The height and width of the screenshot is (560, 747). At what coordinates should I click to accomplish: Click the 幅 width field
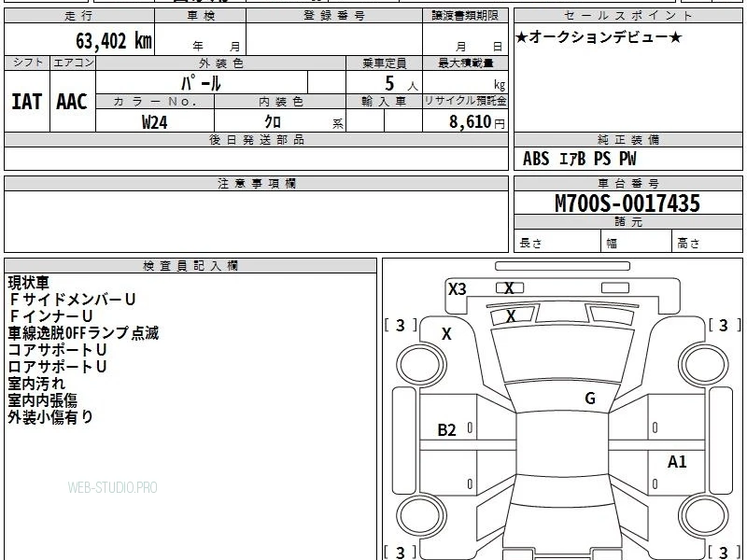click(x=637, y=241)
